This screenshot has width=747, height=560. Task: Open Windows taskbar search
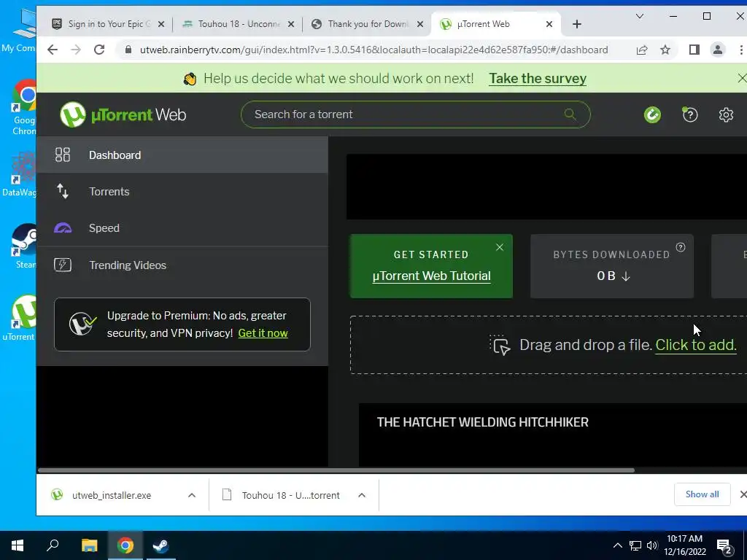click(x=53, y=545)
